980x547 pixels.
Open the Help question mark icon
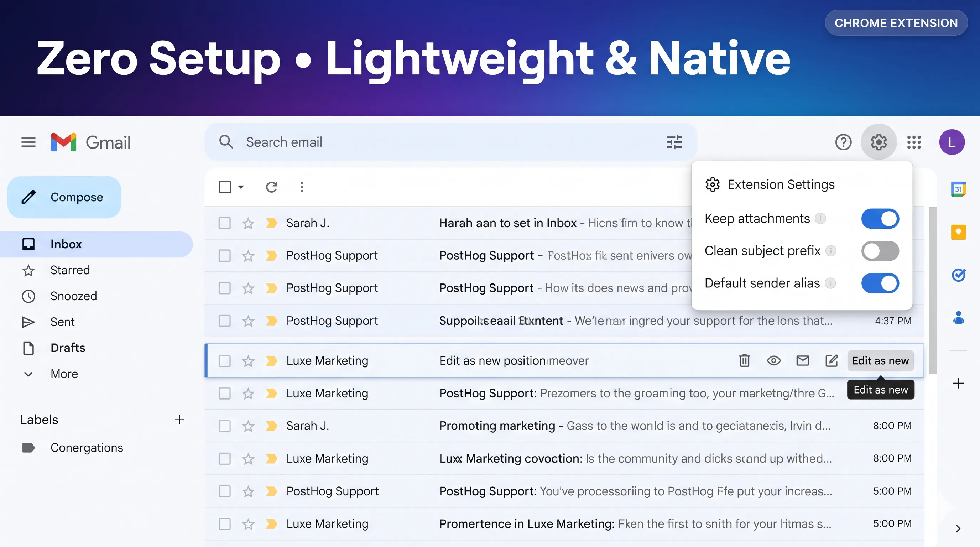843,142
